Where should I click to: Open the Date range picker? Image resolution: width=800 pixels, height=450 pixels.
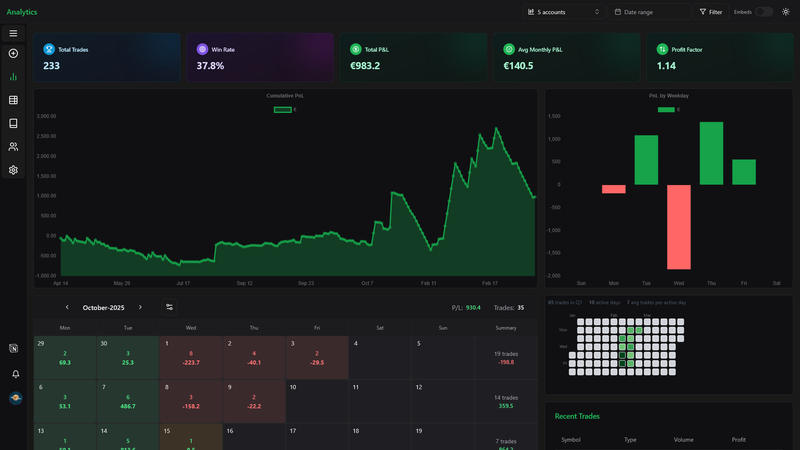click(x=649, y=12)
